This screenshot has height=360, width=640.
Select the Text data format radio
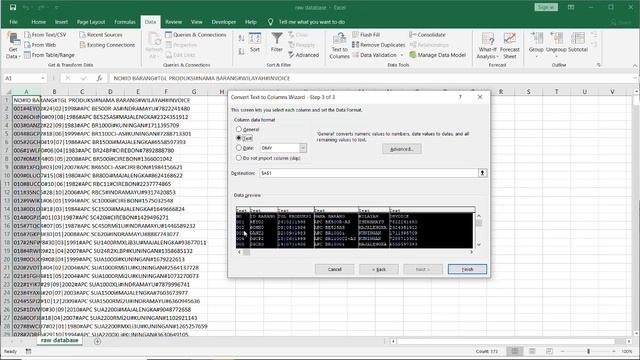coord(239,138)
